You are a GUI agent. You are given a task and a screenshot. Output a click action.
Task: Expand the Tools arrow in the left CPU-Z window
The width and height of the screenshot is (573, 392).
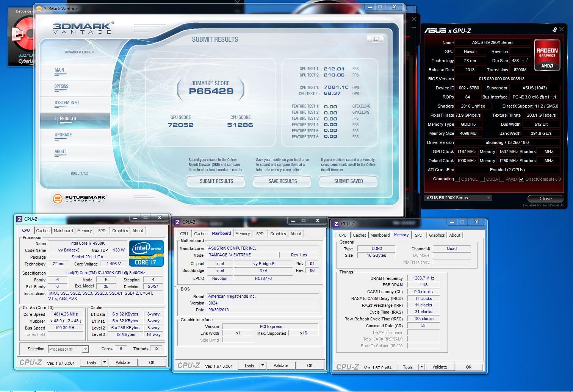[105, 362]
